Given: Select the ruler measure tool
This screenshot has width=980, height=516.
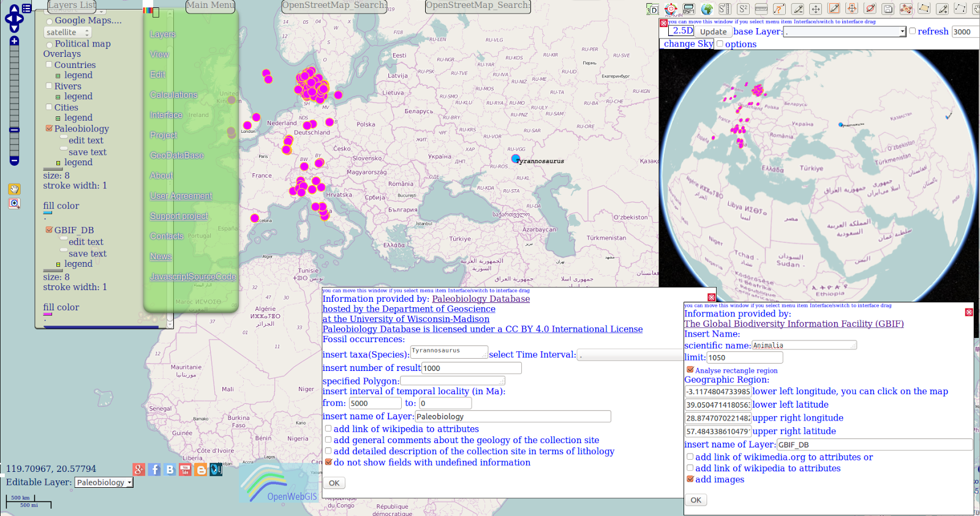Looking at the screenshot, I should tap(761, 9).
